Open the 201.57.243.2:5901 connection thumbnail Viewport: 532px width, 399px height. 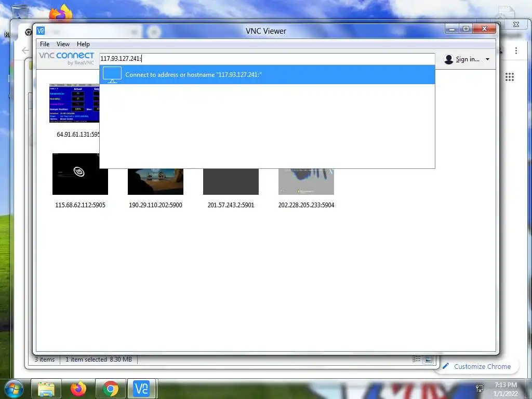tap(231, 181)
